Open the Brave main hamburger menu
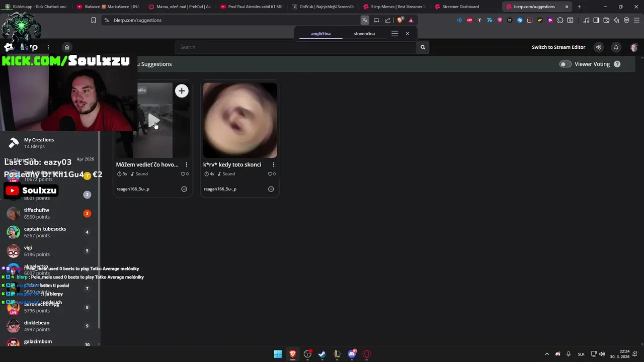 (636, 20)
